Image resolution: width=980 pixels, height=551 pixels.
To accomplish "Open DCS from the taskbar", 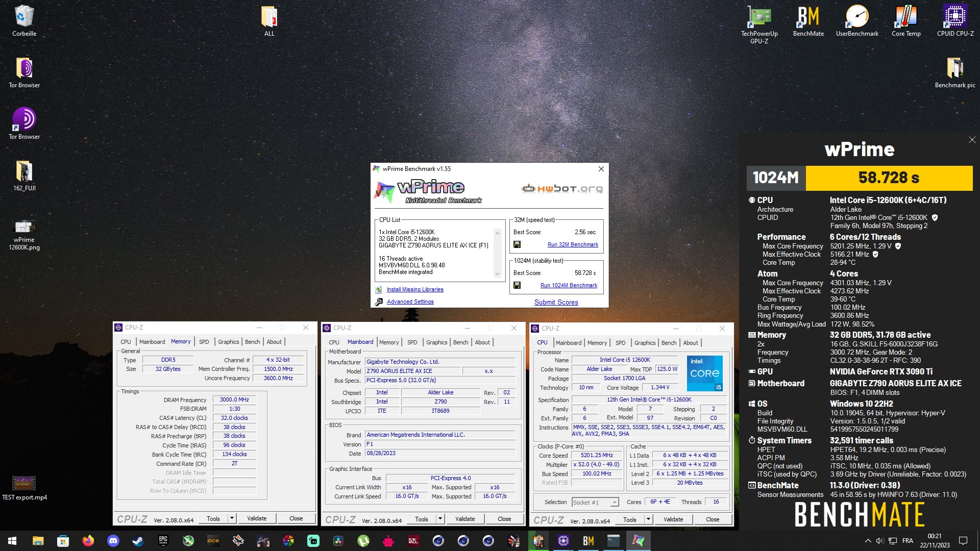I will tap(213, 541).
